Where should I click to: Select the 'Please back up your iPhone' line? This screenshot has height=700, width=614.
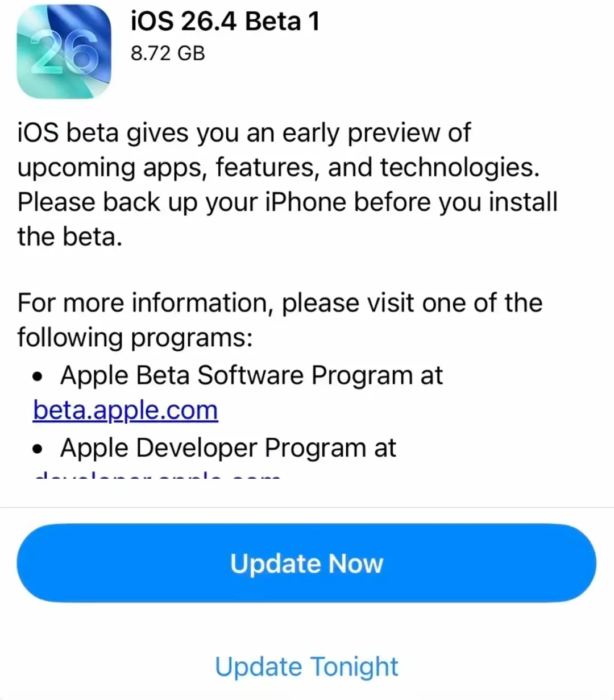tap(287, 202)
